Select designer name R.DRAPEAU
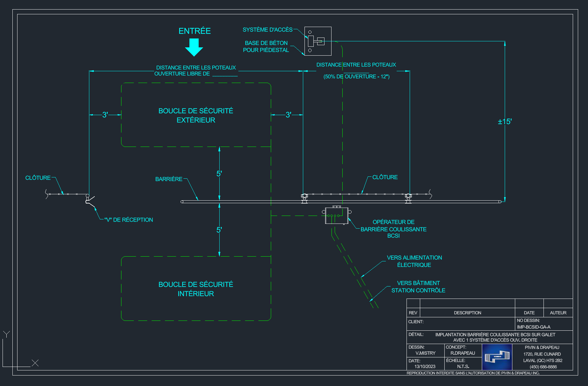This screenshot has width=588, height=386. coord(463,353)
